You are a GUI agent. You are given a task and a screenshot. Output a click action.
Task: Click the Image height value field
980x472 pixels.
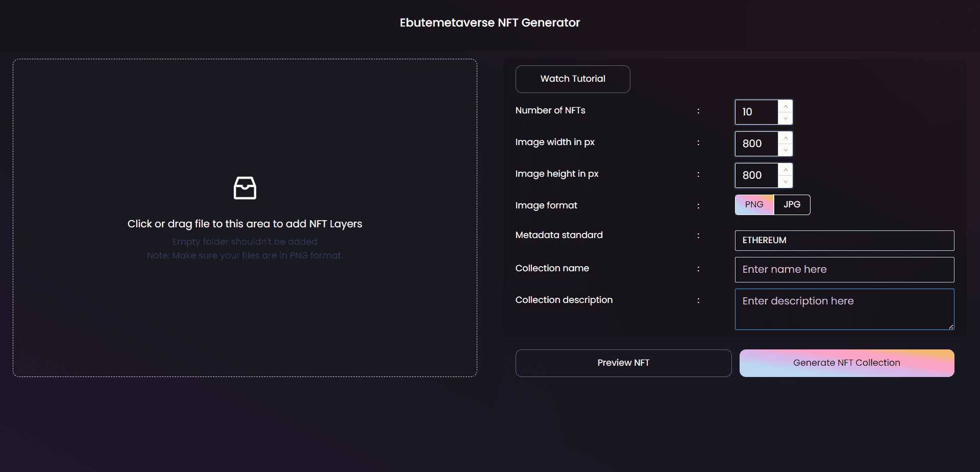758,175
